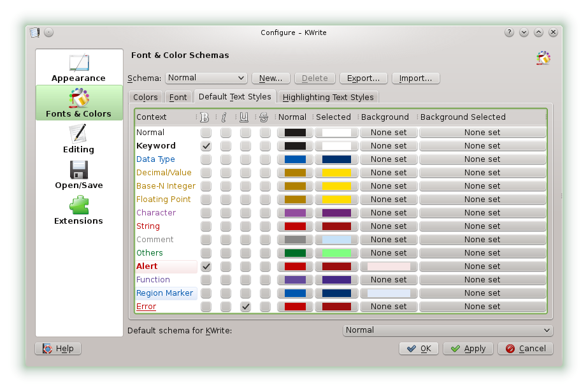The height and width of the screenshot is (392, 588).
Task: Select the Region Marker context row
Action: point(165,293)
